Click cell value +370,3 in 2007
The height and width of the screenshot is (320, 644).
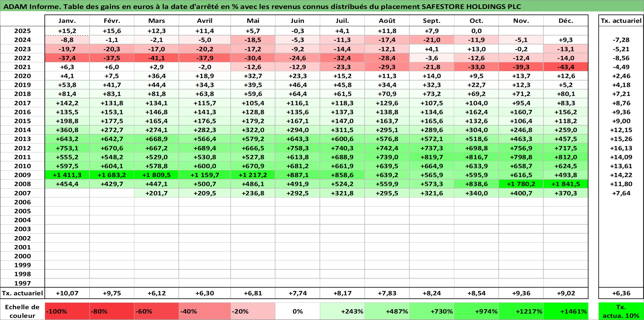coord(566,193)
